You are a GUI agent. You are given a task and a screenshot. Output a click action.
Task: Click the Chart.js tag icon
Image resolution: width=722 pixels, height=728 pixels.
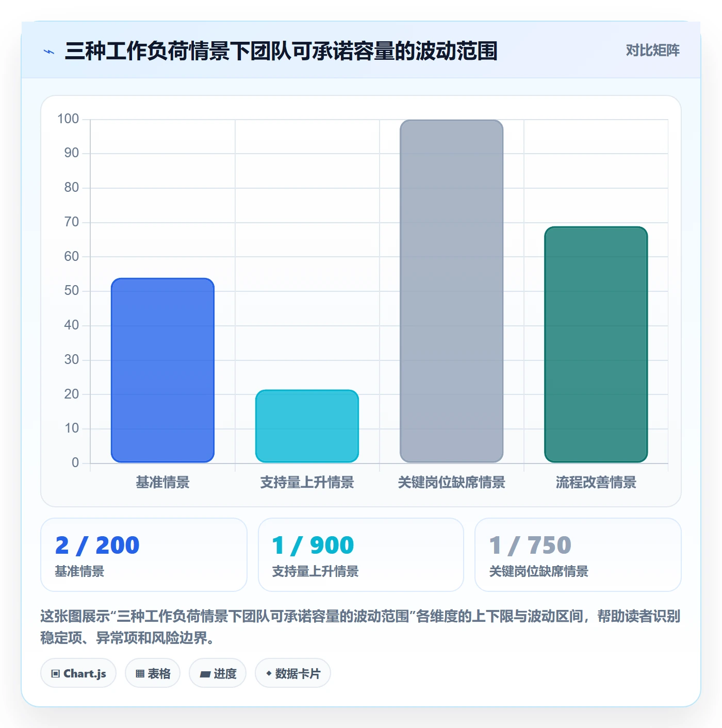tap(56, 673)
